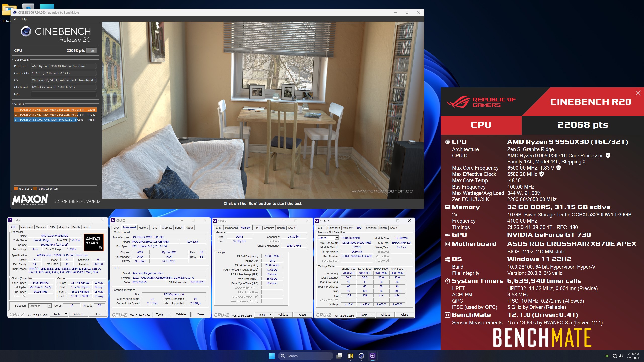Select ranking entry with score 17040
The image size is (644, 362).
tap(55, 115)
